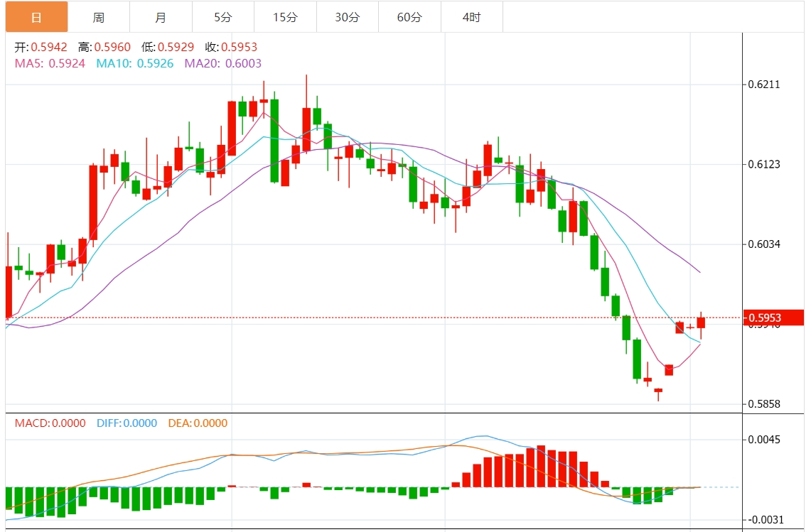Click the red 0.5953 current price tag

(x=773, y=317)
